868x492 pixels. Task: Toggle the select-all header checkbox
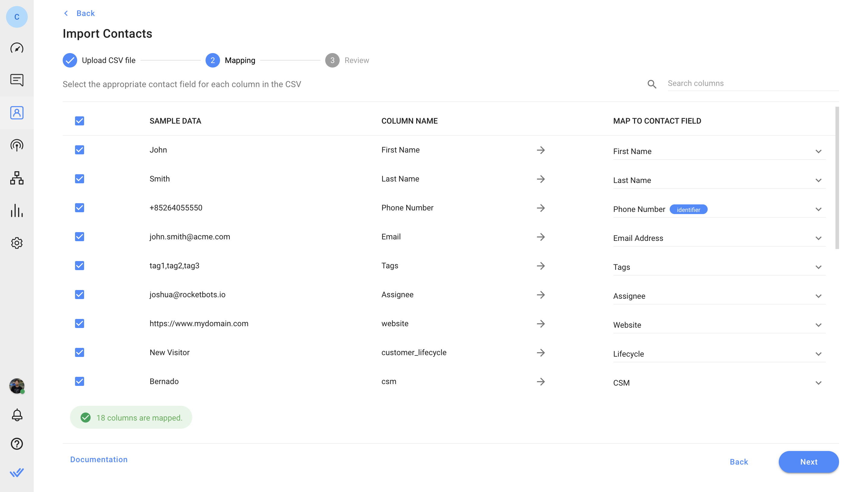[x=79, y=121]
